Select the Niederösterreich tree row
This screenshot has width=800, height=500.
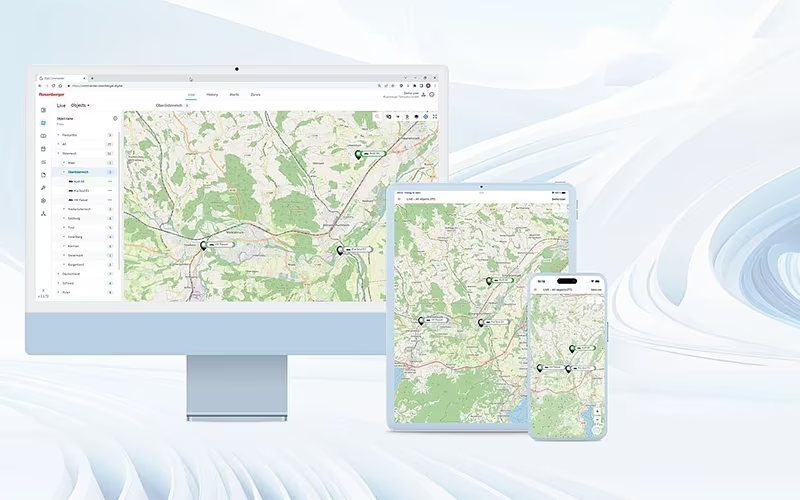click(x=85, y=209)
